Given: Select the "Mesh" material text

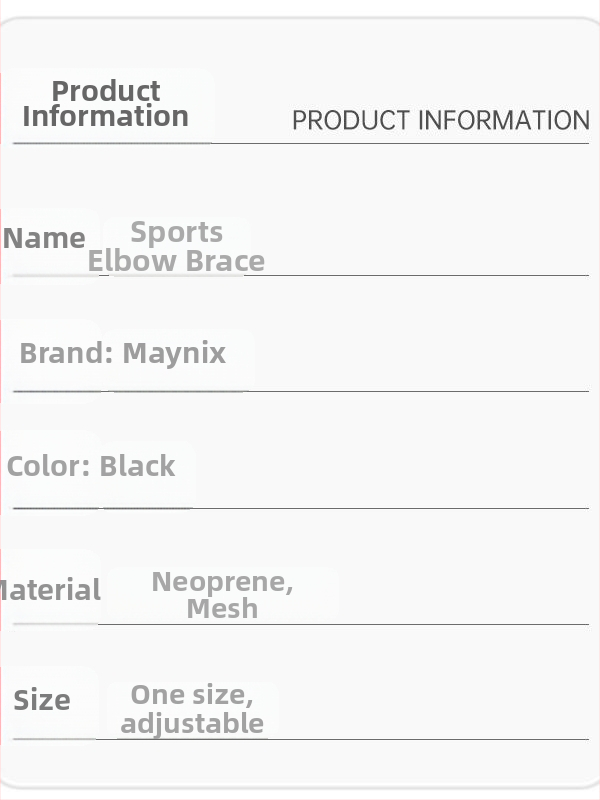Looking at the screenshot, I should (222, 608).
